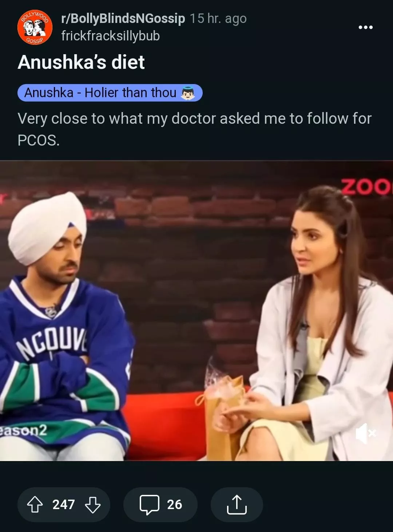Open the post title Anushka's diet

pyautogui.click(x=81, y=62)
